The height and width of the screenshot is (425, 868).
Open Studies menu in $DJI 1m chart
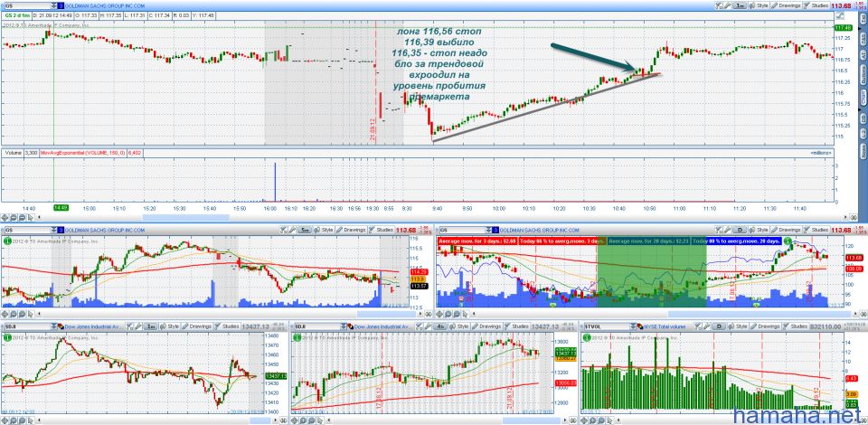click(227, 326)
